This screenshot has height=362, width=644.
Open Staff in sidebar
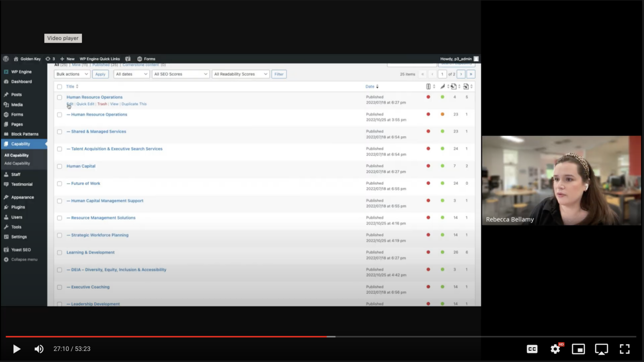coord(16,174)
